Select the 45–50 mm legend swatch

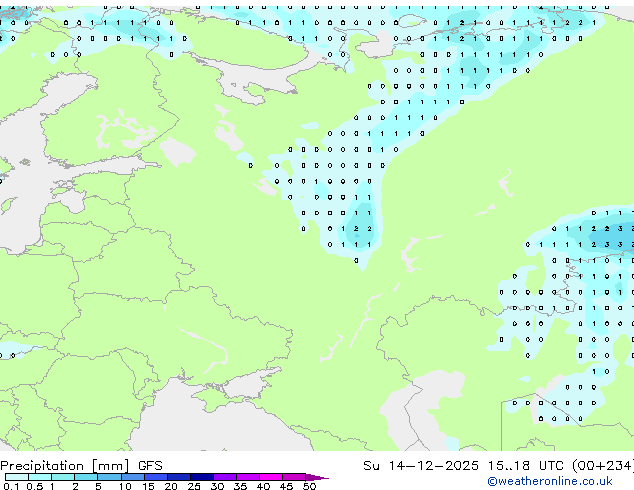tap(294, 477)
